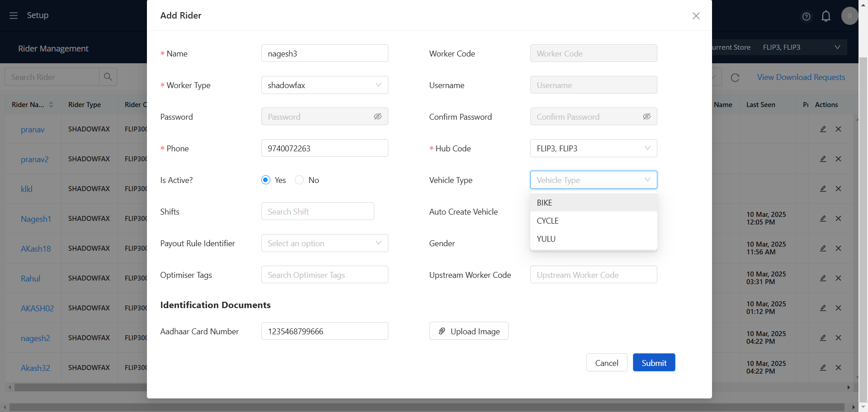Expand the Current Store selector FLIP3, FLIP3
The height and width of the screenshot is (412, 868).
click(x=802, y=47)
